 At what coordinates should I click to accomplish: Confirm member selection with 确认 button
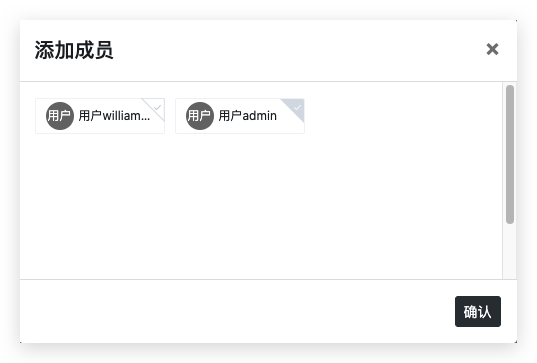(478, 311)
